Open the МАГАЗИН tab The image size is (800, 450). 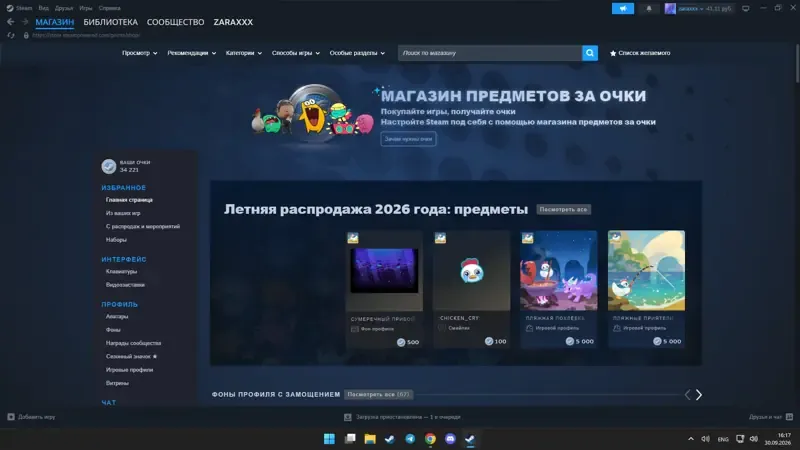tap(55, 22)
